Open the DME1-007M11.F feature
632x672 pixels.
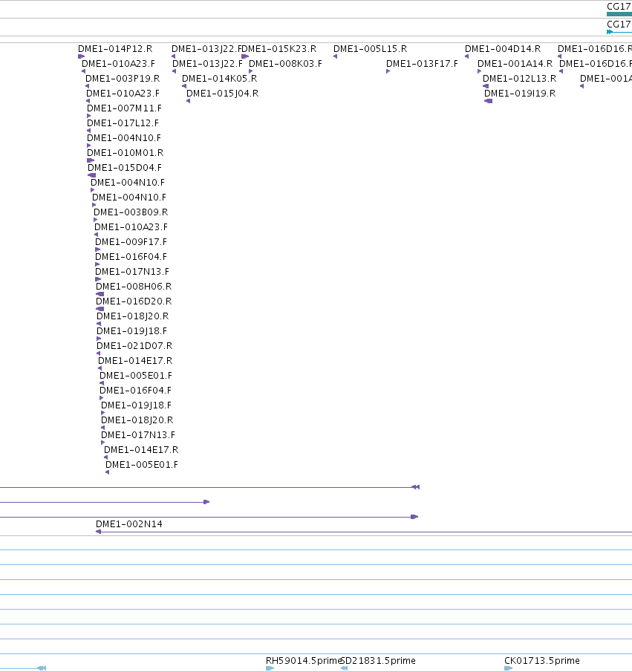coord(124,108)
